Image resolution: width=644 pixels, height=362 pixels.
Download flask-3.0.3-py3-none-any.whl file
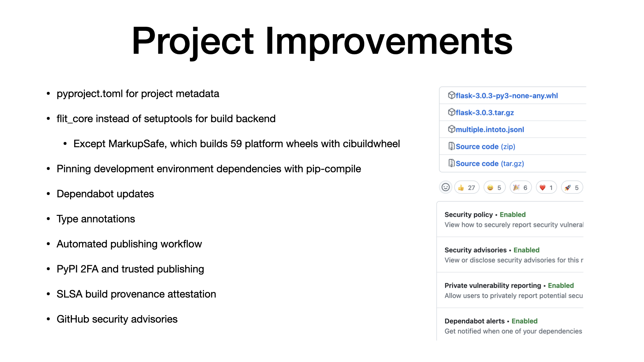tap(506, 96)
